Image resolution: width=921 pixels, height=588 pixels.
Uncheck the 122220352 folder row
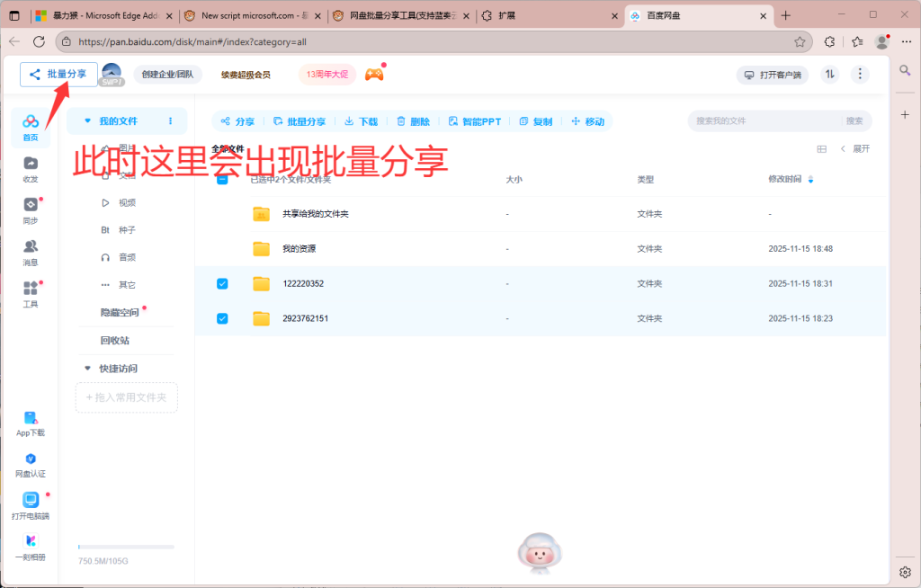click(222, 283)
